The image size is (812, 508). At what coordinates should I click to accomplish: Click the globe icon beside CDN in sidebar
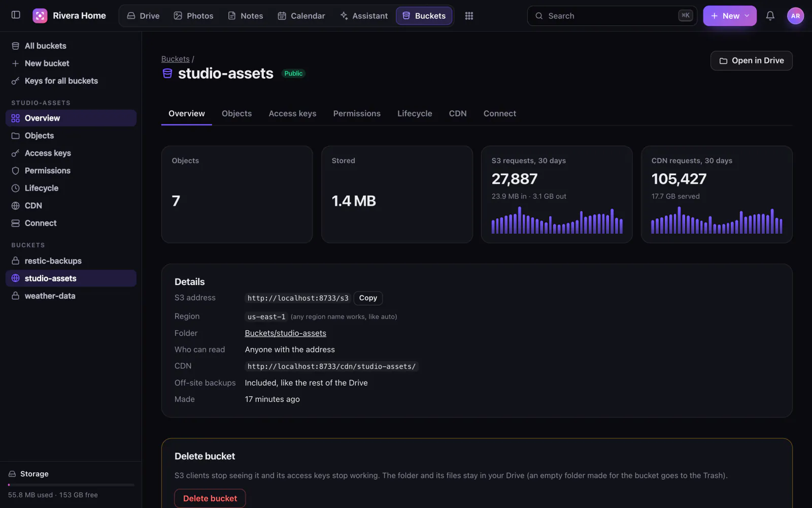[x=16, y=206]
